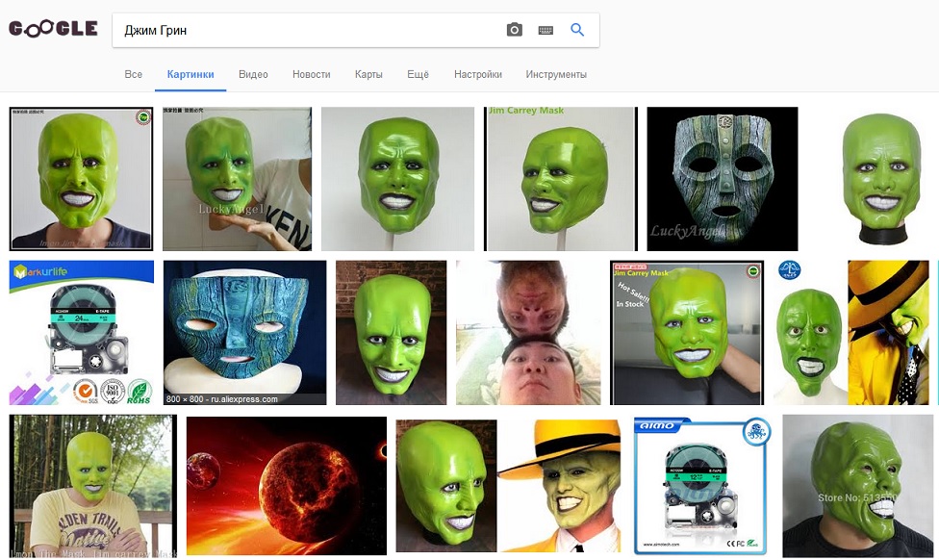Click the blue search magnifier icon

tap(577, 30)
